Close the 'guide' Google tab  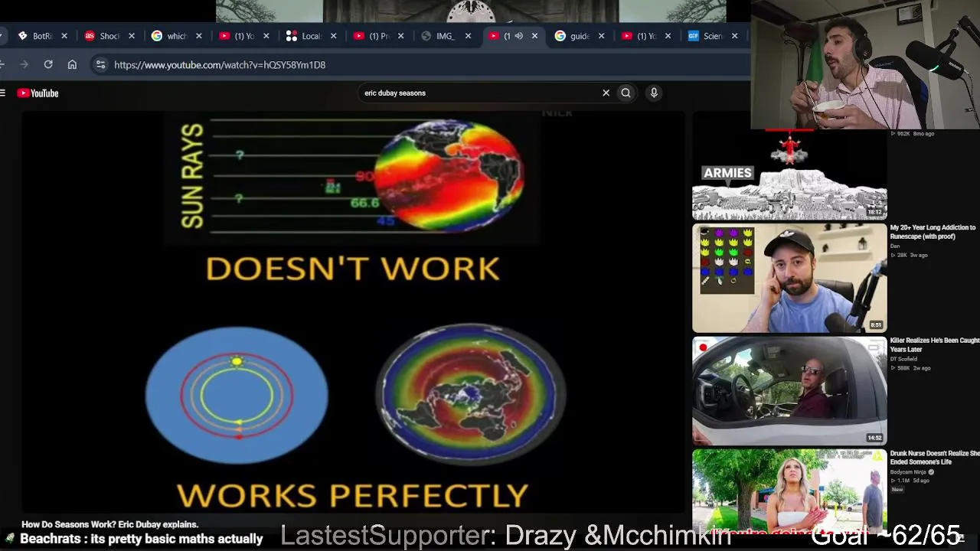(601, 36)
